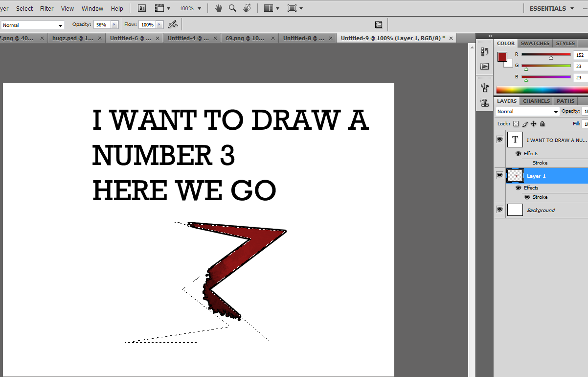Lock transparent pixels in Layers panel
Viewport: 588px width, 377px height.
point(516,124)
